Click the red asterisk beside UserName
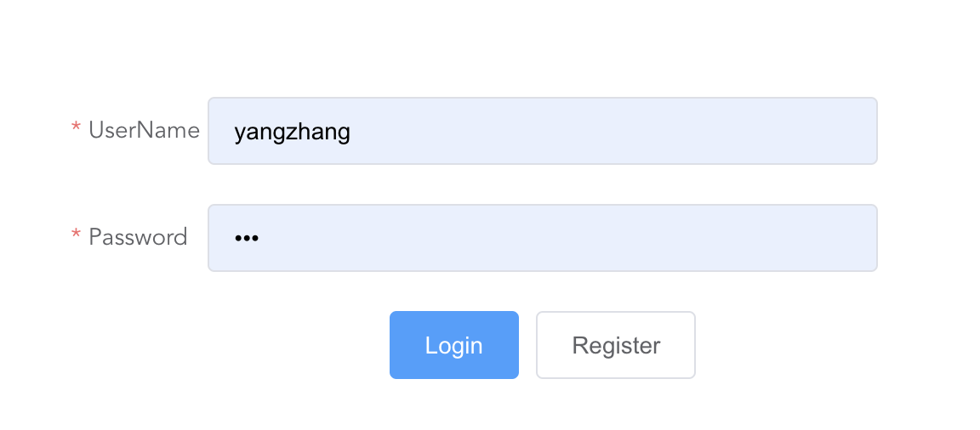980x430 pixels. tap(76, 128)
